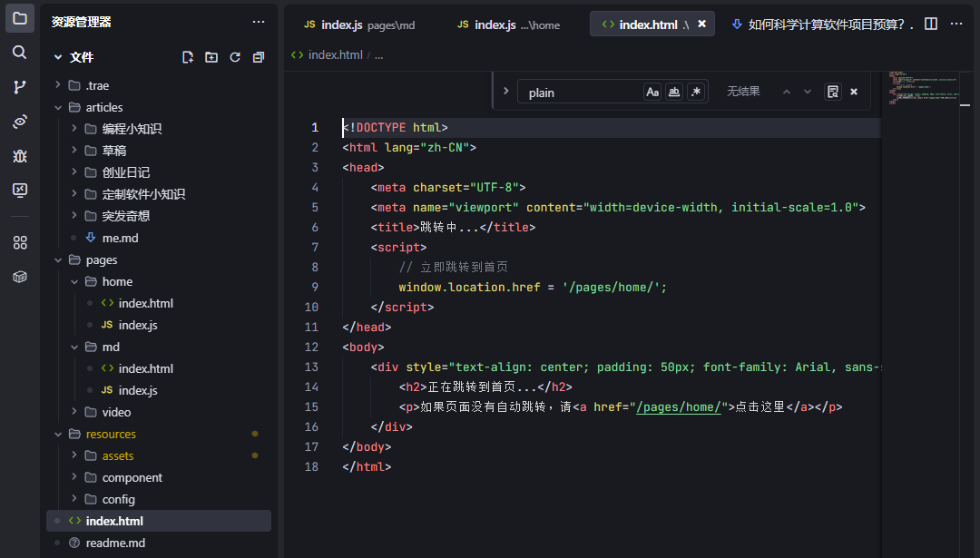The width and height of the screenshot is (980, 558).
Task: Click the eye-shaped icon in activity bar
Action: click(x=20, y=122)
